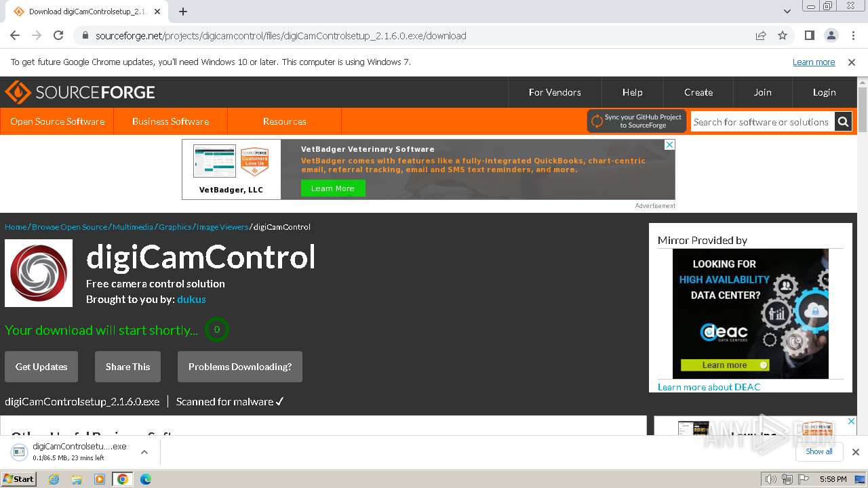Open the Help header item
Screen dimensions: 868x488
[x=632, y=92]
